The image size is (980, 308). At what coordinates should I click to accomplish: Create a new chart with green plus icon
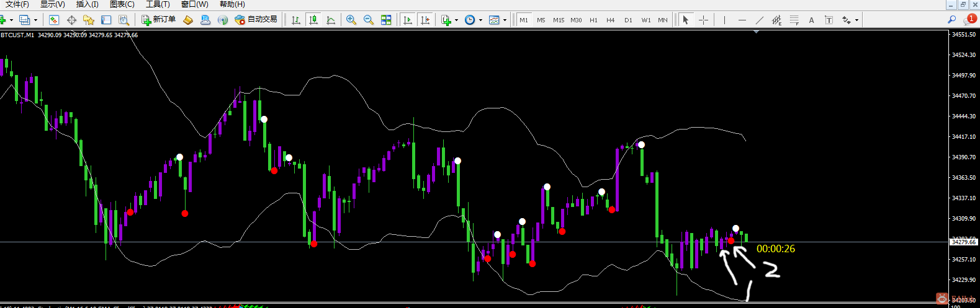coord(3,20)
